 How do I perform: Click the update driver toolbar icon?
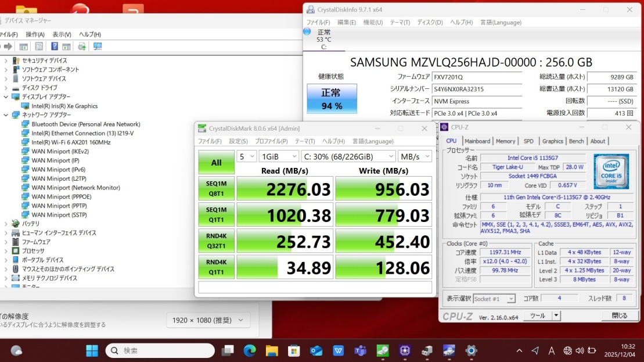82,46
